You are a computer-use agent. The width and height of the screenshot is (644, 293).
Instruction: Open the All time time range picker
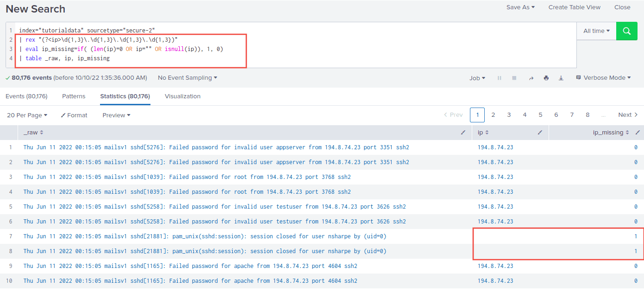click(596, 31)
